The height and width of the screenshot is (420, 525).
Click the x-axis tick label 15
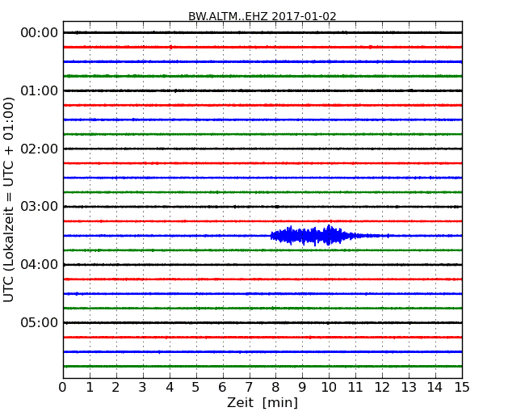click(x=462, y=387)
